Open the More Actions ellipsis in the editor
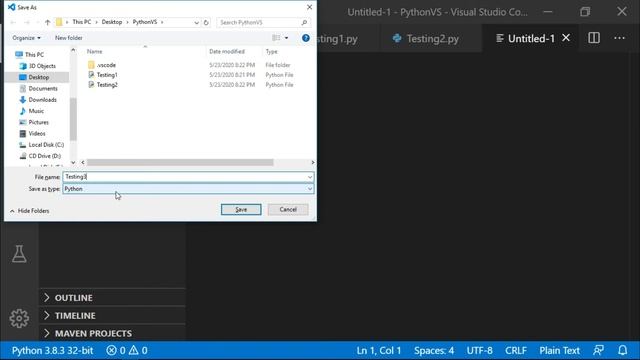This screenshot has width=640, height=360. click(x=620, y=38)
